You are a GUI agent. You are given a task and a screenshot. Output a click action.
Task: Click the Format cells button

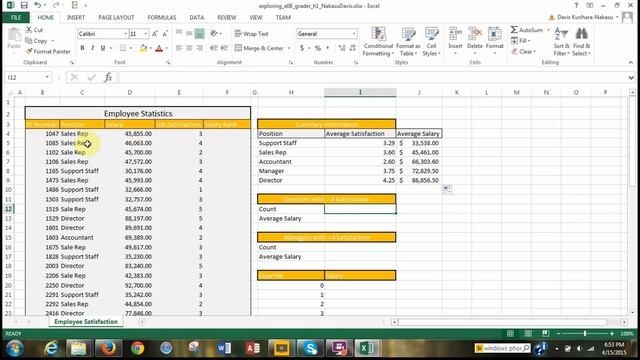coord(495,41)
